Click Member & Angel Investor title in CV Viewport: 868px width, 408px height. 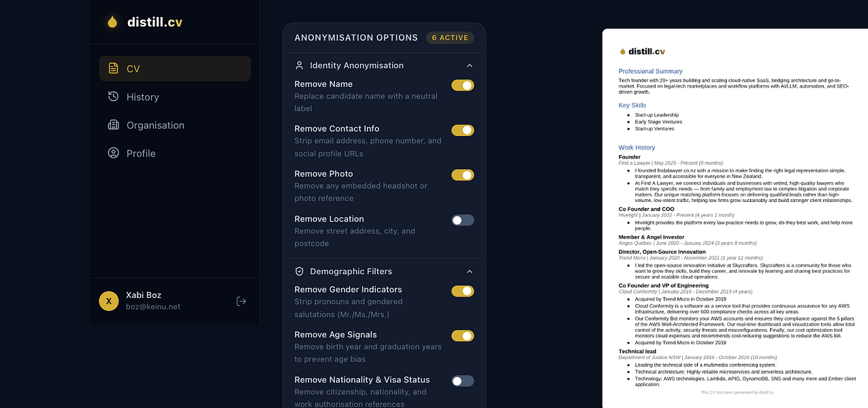652,237
